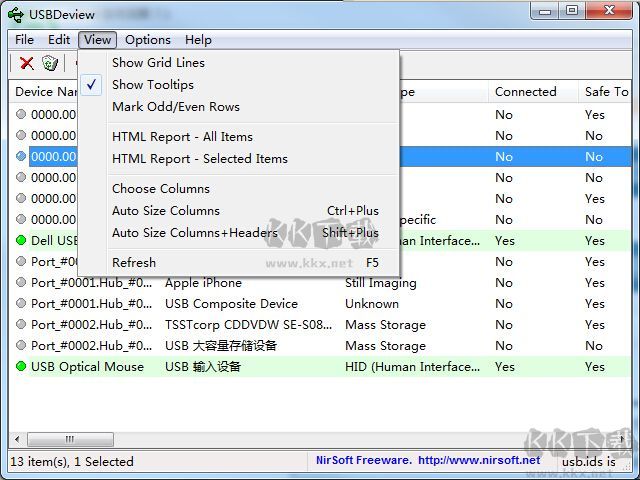
Task: Select the TSSTcorp CDDVDW SE-S08 row
Action: coord(320,324)
